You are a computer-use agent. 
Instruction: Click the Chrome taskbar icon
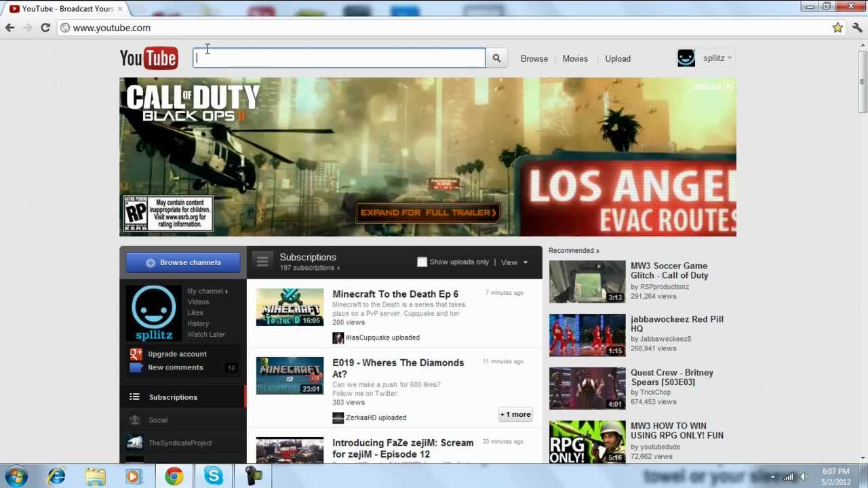pos(174,476)
